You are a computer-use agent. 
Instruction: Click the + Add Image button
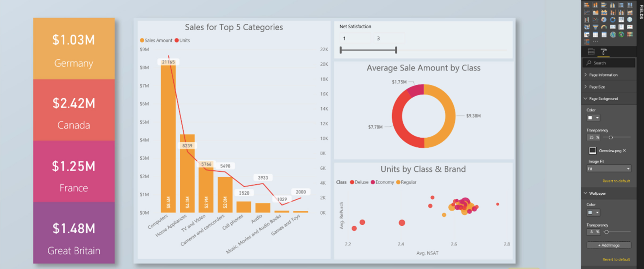(x=609, y=245)
